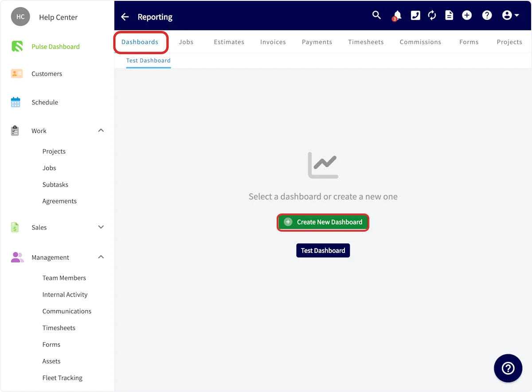Click the phone call icon in header
Image resolution: width=532 pixels, height=392 pixels.
415,16
